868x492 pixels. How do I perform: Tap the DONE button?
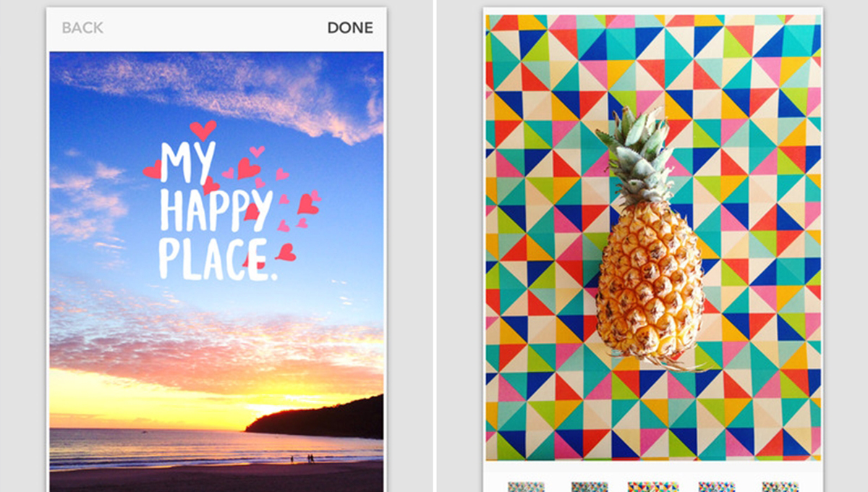click(x=350, y=28)
